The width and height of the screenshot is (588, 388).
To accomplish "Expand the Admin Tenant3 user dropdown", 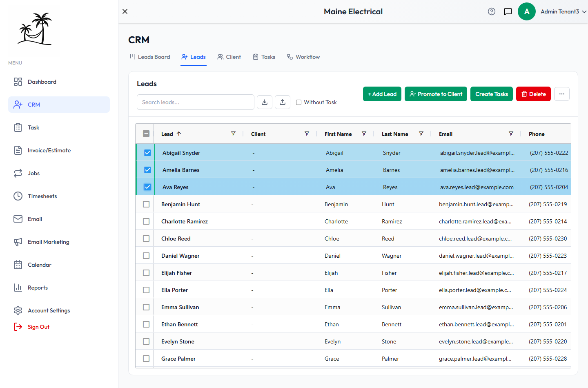I will (563, 11).
